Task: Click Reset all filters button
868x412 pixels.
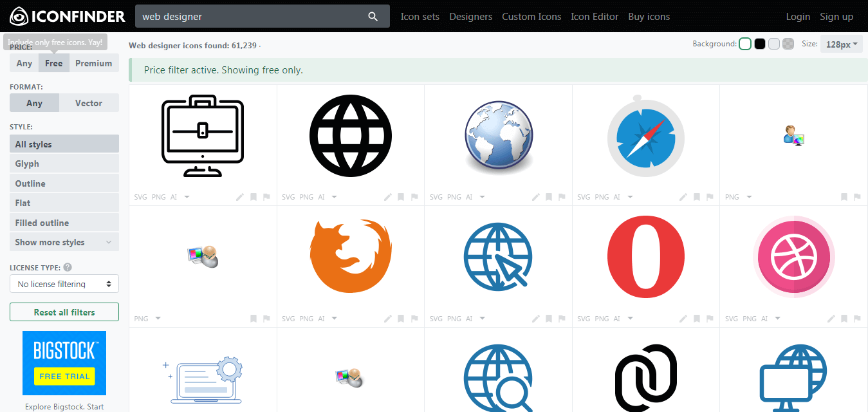Action: point(64,312)
